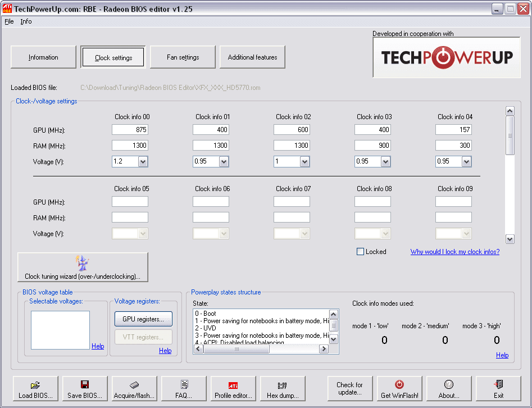The height and width of the screenshot is (408, 532).
Task: Click State list scroll down arrow
Action: pos(334,339)
